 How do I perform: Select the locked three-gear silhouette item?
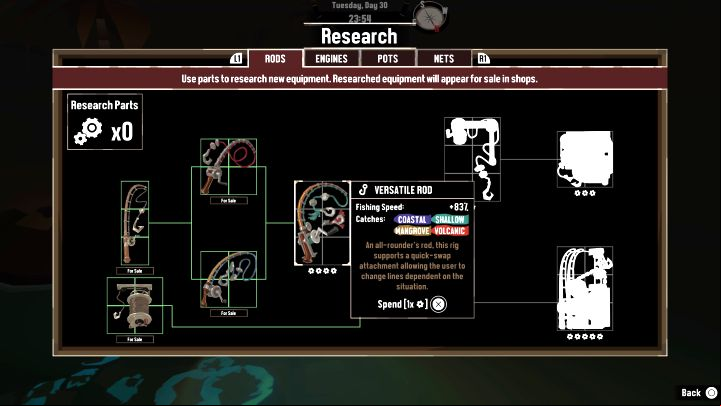tap(585, 159)
